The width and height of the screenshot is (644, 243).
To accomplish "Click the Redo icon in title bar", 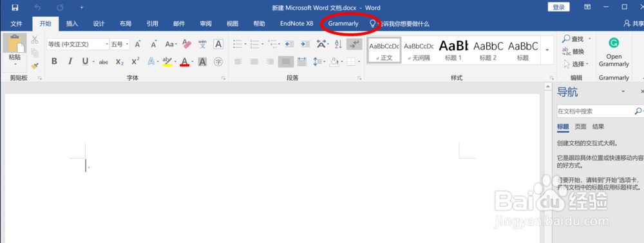I will click(x=60, y=7).
